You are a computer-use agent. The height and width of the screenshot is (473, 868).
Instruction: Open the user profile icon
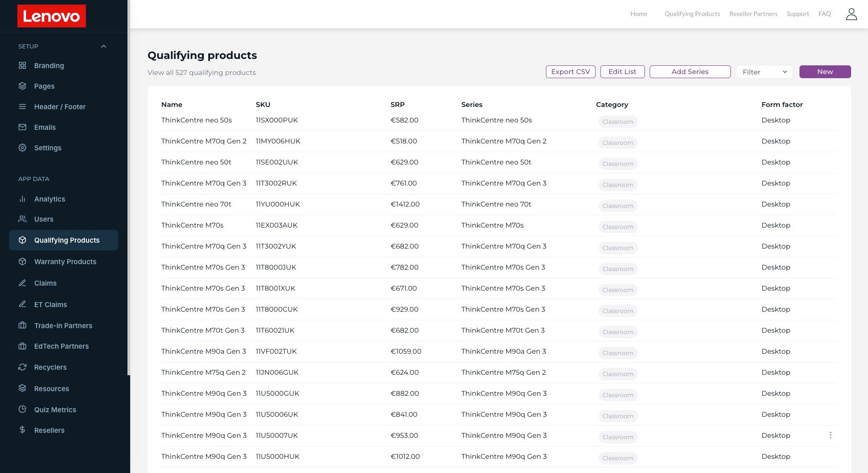click(851, 14)
